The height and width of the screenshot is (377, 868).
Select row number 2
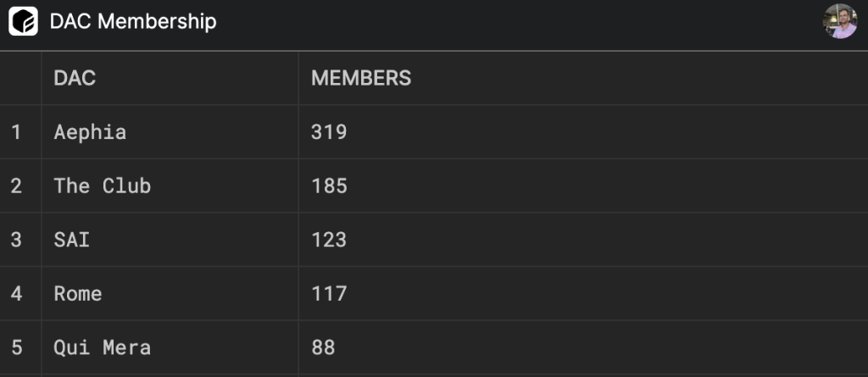point(16,186)
